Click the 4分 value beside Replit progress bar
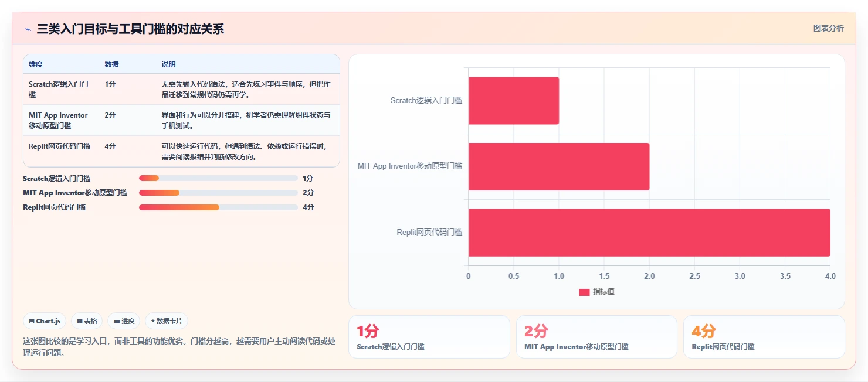This screenshot has height=382, width=868. 308,207
